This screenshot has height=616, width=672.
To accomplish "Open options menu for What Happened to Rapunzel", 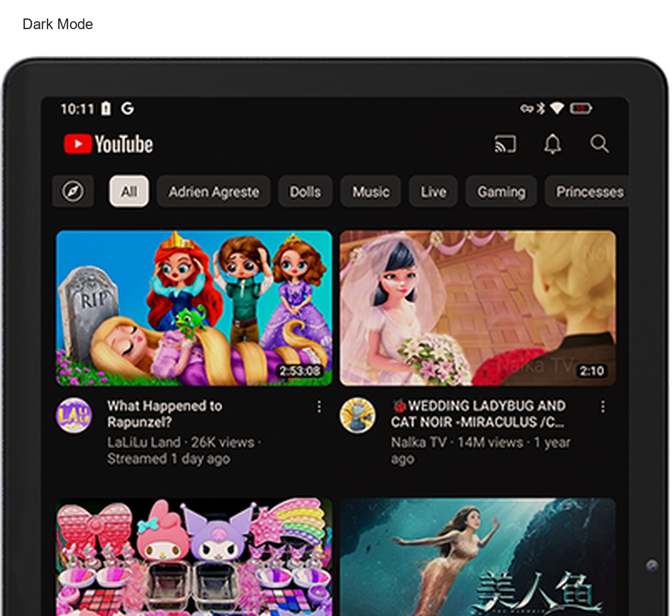I will point(319,407).
